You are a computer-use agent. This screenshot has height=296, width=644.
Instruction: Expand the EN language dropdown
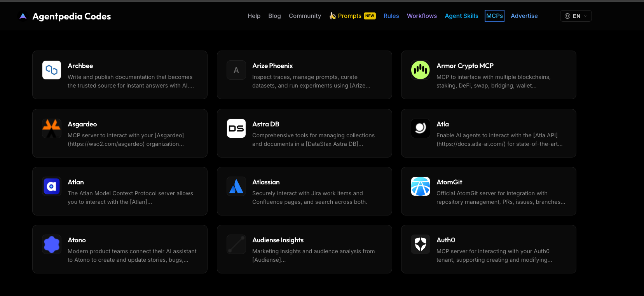[x=576, y=16]
